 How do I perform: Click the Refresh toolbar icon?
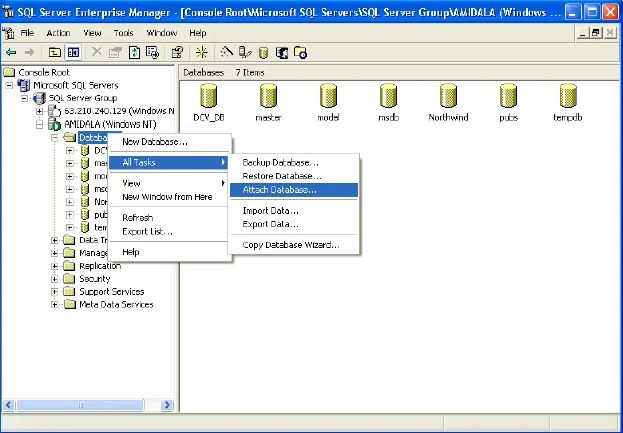[x=134, y=52]
